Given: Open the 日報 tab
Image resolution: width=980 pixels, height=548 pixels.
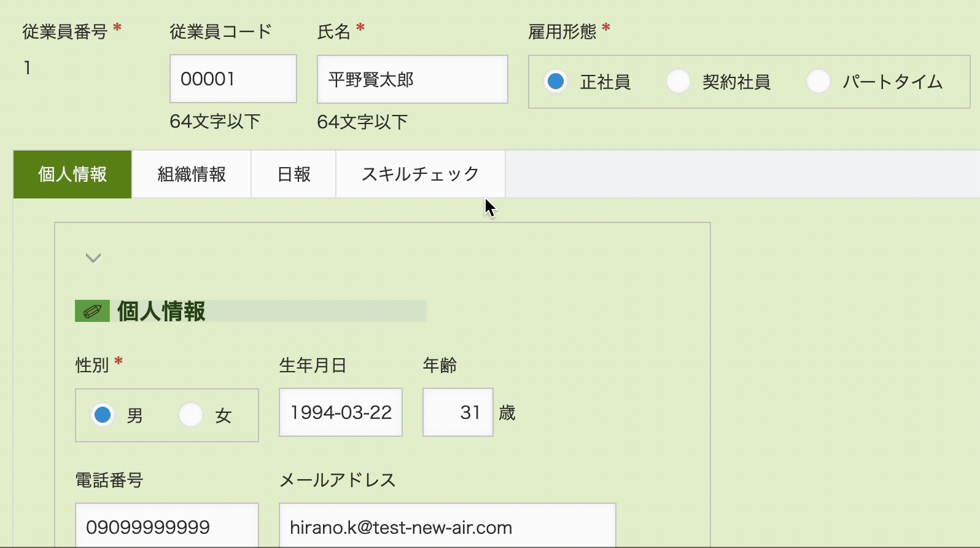Looking at the screenshot, I should [x=294, y=174].
